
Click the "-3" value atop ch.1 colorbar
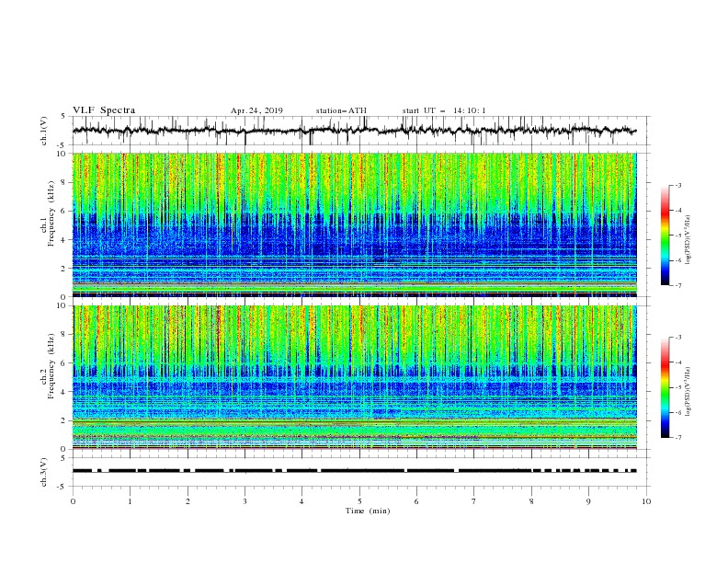[x=677, y=185]
